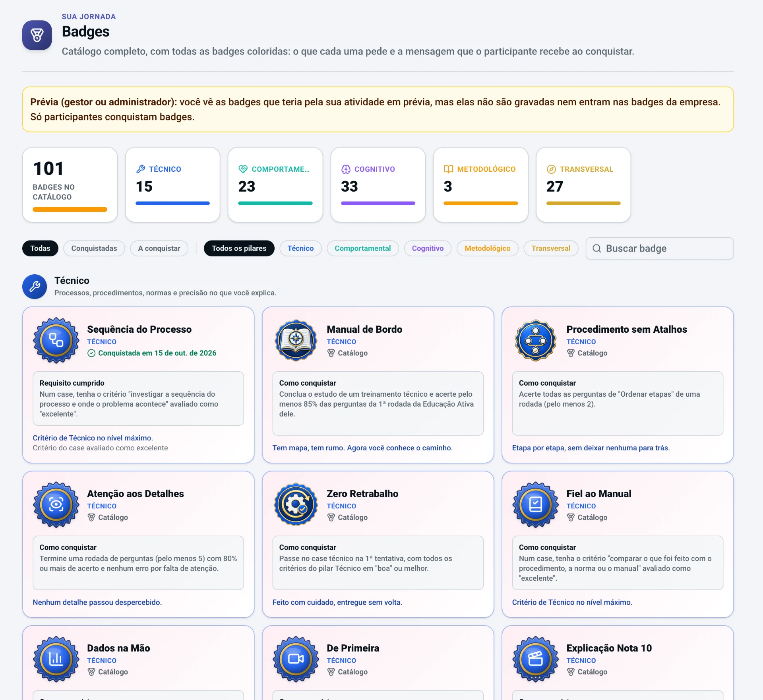Viewport: 763px width, 700px height.
Task: Click the Procedimento sem Atalhos badge icon
Action: pyautogui.click(x=536, y=340)
